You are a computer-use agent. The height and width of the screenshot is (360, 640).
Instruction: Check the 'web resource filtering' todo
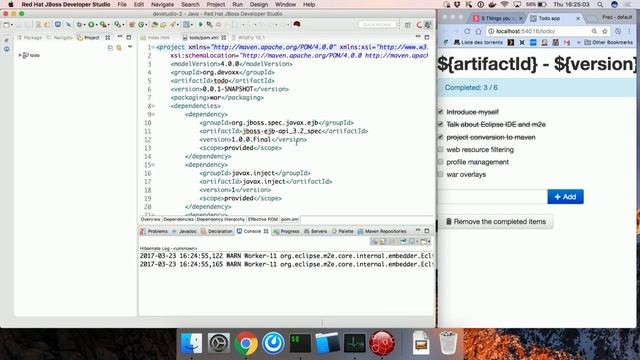pos(440,149)
